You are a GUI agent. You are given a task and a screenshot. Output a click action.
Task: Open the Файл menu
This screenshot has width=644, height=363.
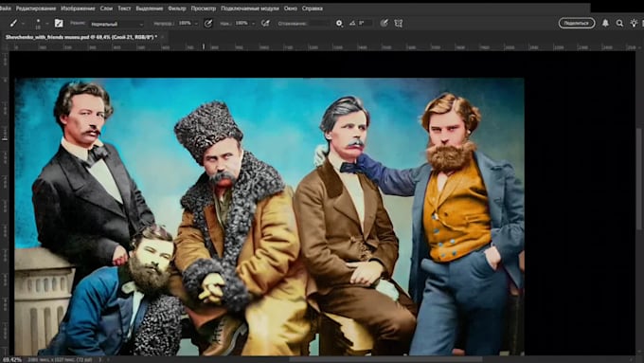point(6,9)
